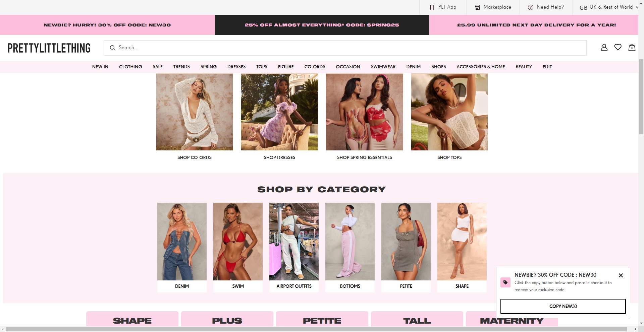Image resolution: width=644 pixels, height=332 pixels.
Task: Expand the UK & Rest of World selector
Action: (x=609, y=7)
